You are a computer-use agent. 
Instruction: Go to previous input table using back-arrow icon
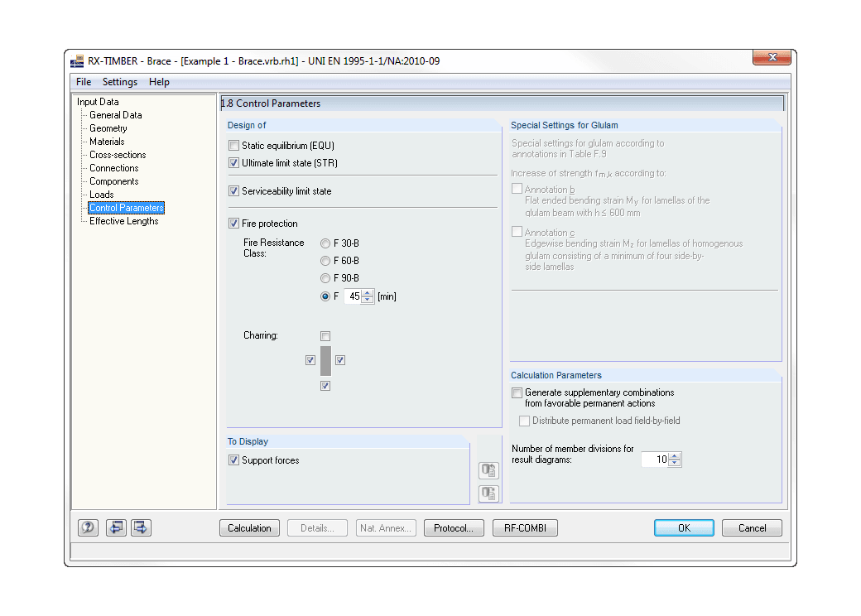click(x=116, y=527)
